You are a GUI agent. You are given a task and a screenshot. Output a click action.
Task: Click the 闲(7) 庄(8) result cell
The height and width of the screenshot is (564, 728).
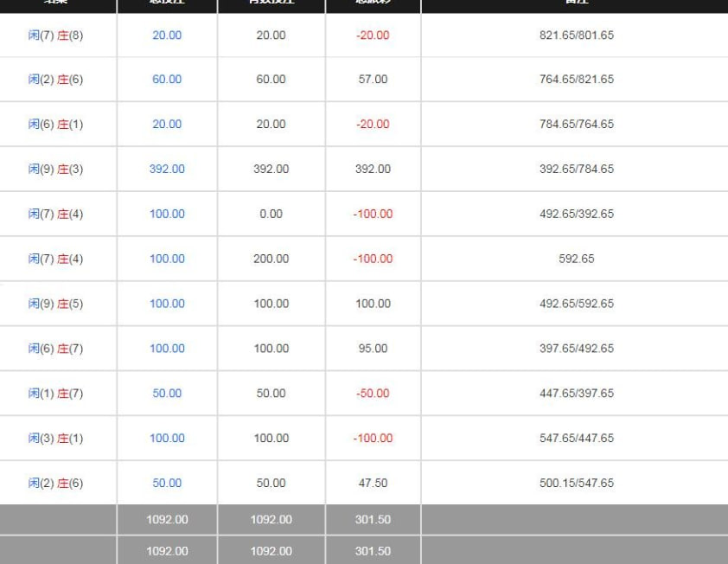[x=55, y=35]
